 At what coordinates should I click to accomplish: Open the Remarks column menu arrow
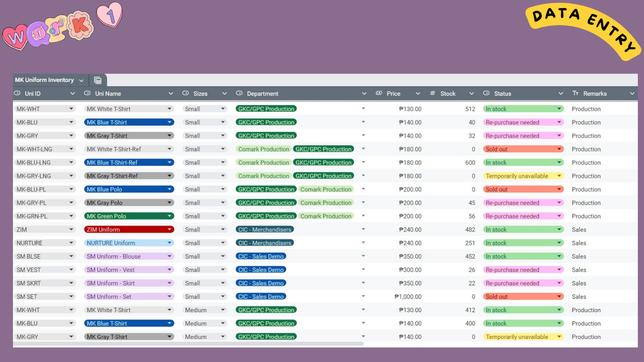click(632, 94)
